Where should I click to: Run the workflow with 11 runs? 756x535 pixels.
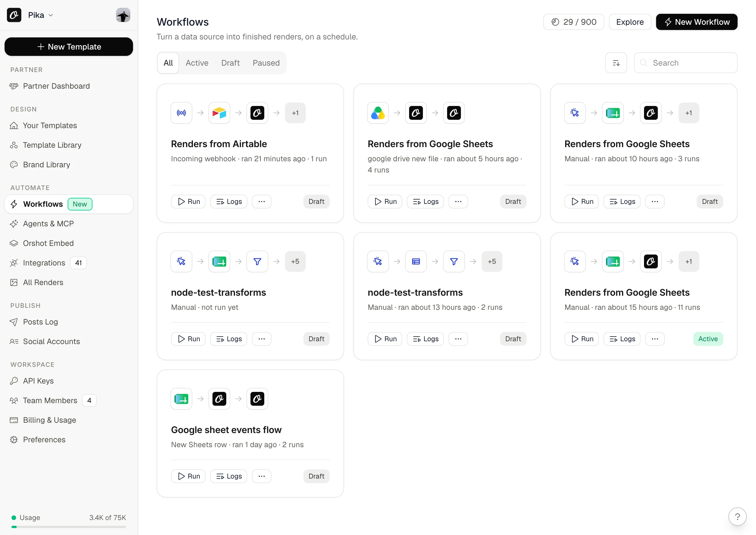582,339
